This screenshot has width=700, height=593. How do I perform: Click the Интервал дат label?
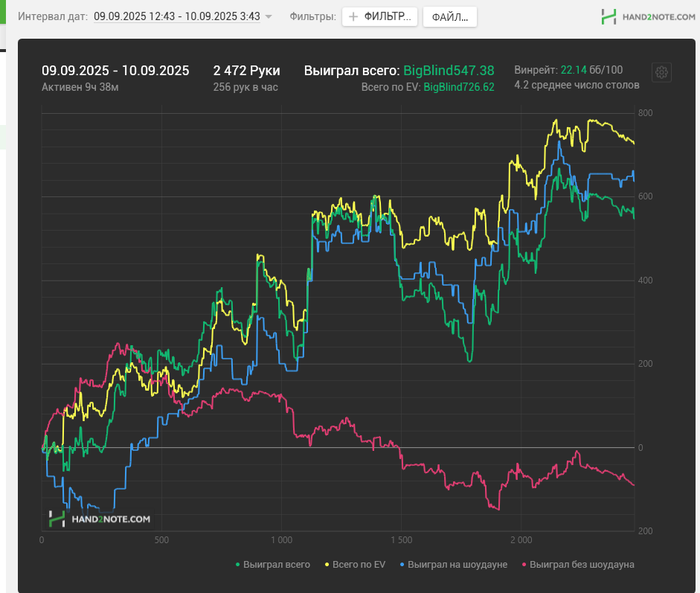(x=53, y=17)
